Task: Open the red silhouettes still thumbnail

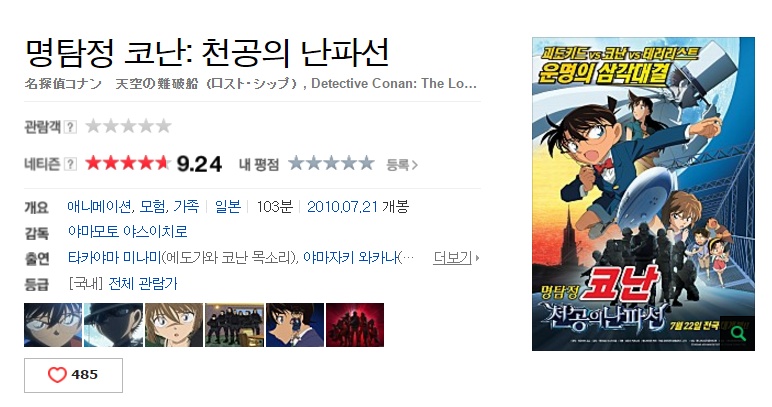Action: pyautogui.click(x=355, y=325)
